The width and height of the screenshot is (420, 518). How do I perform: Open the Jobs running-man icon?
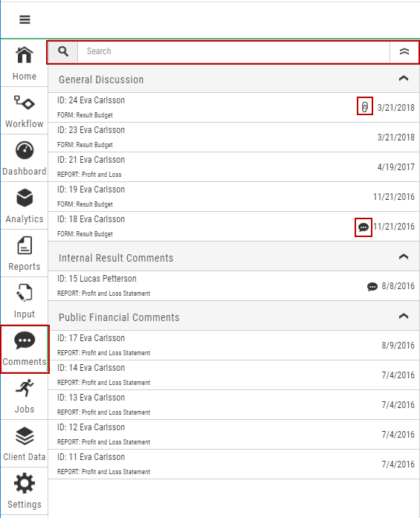point(25,388)
